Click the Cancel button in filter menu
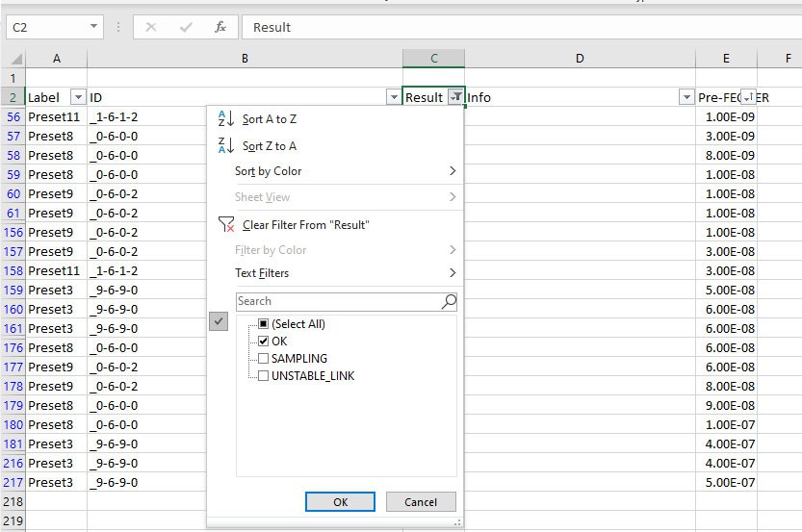The width and height of the screenshot is (802, 532). [x=421, y=502]
